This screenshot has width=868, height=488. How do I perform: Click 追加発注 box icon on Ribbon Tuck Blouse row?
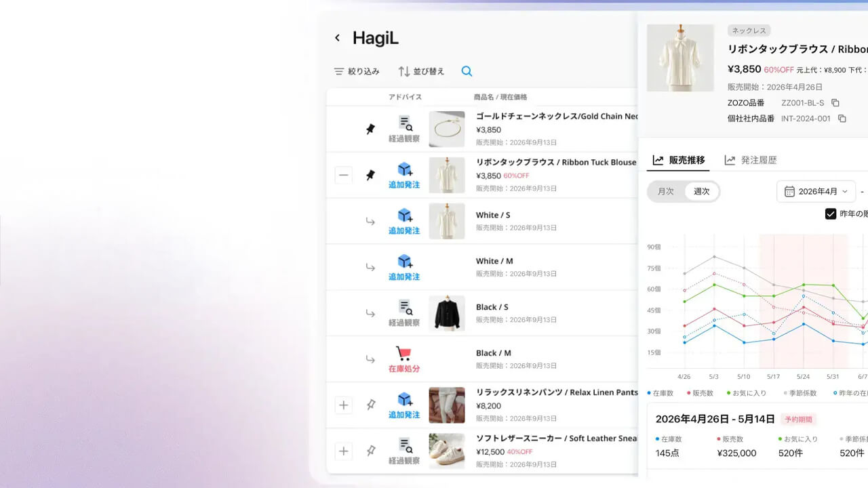[x=405, y=169]
